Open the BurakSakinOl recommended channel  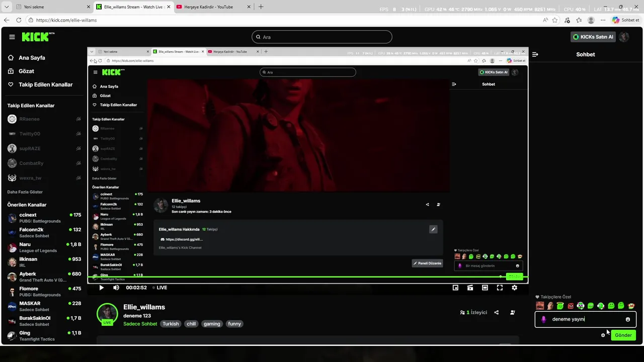[x=44, y=321]
